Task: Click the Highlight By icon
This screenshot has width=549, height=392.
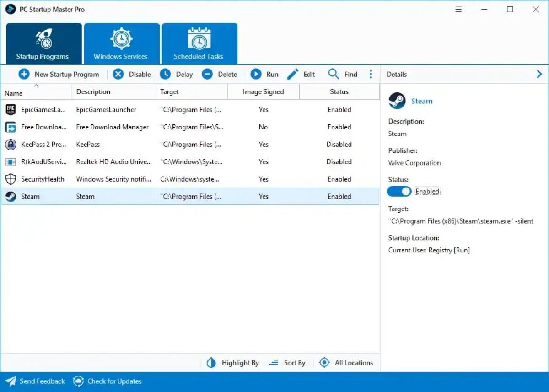Action: 211,362
